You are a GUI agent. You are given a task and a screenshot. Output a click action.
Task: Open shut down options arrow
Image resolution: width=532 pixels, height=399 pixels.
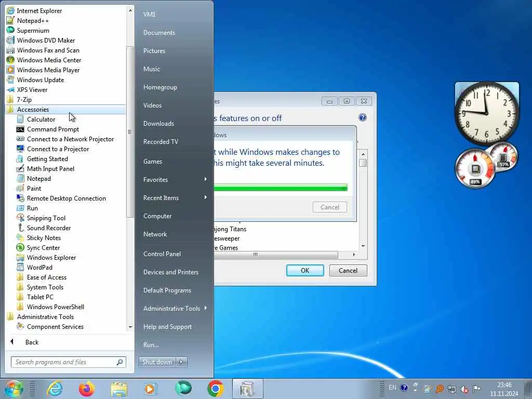[181, 362]
